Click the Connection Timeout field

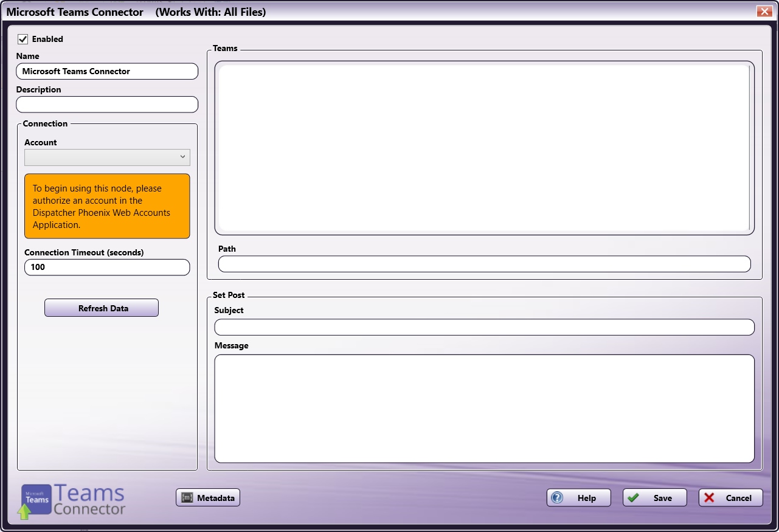(x=107, y=267)
